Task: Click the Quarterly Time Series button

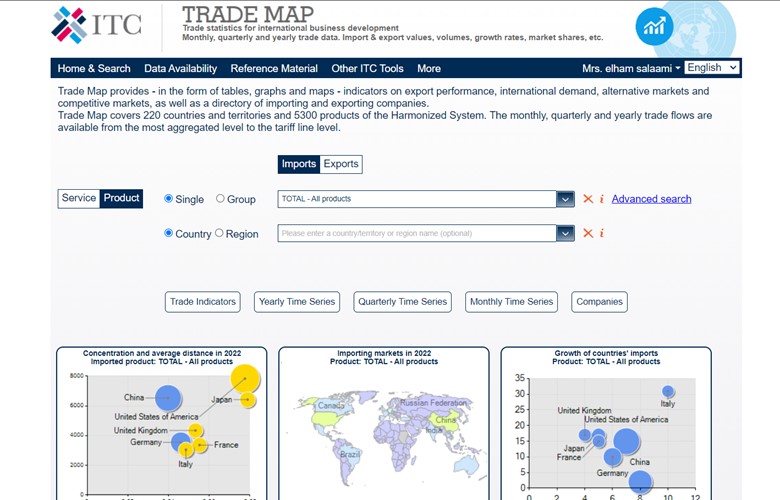Action: coord(402,302)
